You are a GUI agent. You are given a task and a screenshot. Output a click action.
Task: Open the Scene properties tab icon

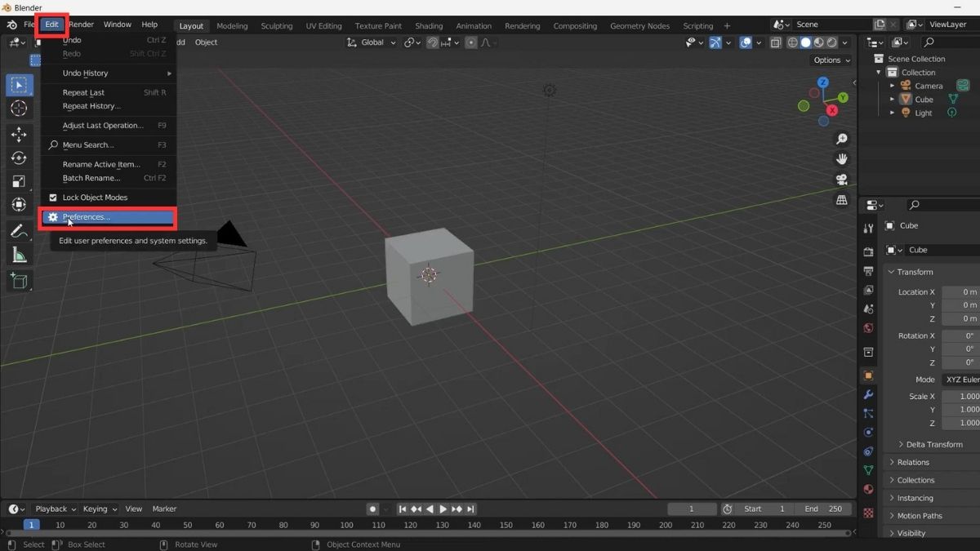pos(868,309)
